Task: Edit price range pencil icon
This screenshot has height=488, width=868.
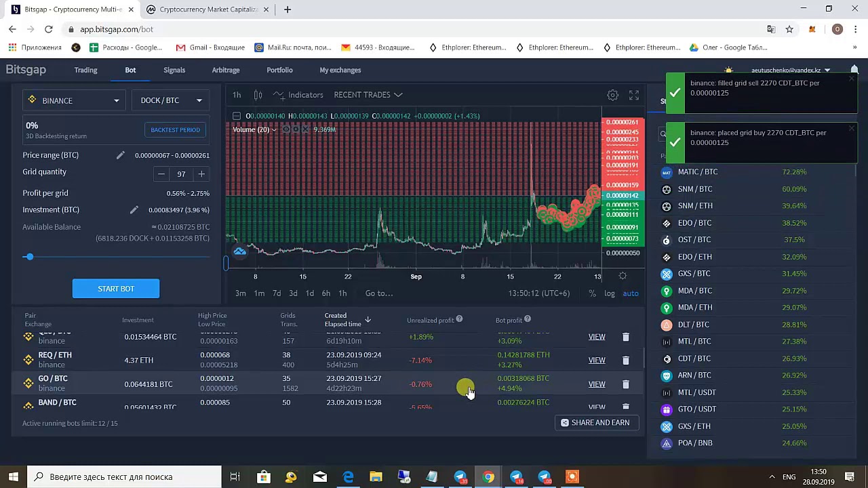Action: click(120, 155)
